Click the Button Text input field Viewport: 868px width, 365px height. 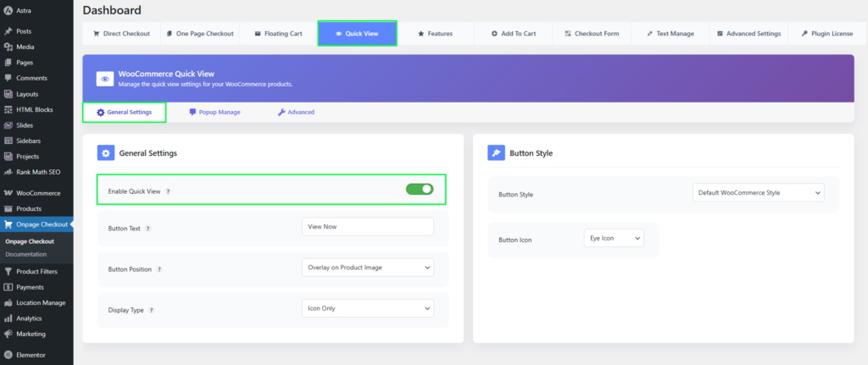click(x=367, y=227)
